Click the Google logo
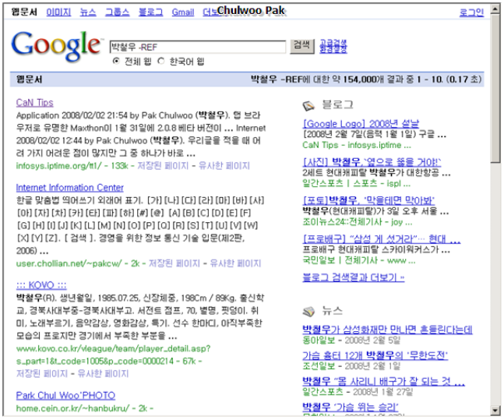The image size is (504, 420). click(56, 46)
